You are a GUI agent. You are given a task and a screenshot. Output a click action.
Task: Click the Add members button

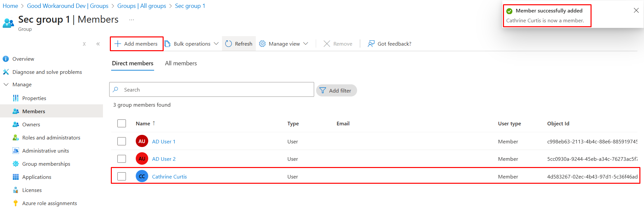click(136, 44)
